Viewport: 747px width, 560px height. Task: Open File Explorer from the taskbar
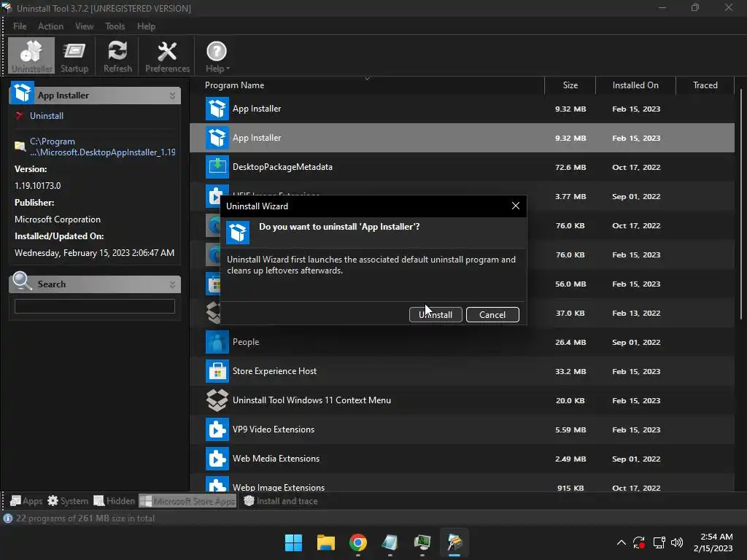(326, 542)
